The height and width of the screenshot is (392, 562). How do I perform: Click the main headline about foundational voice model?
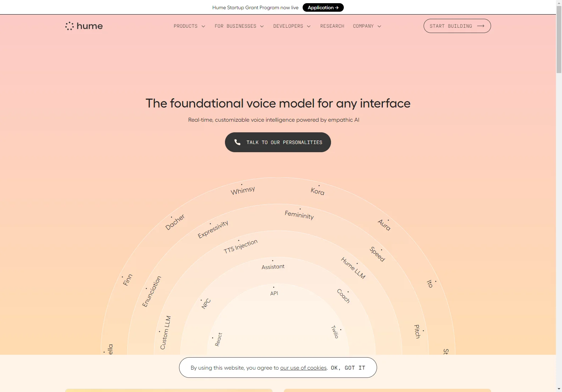point(278,103)
